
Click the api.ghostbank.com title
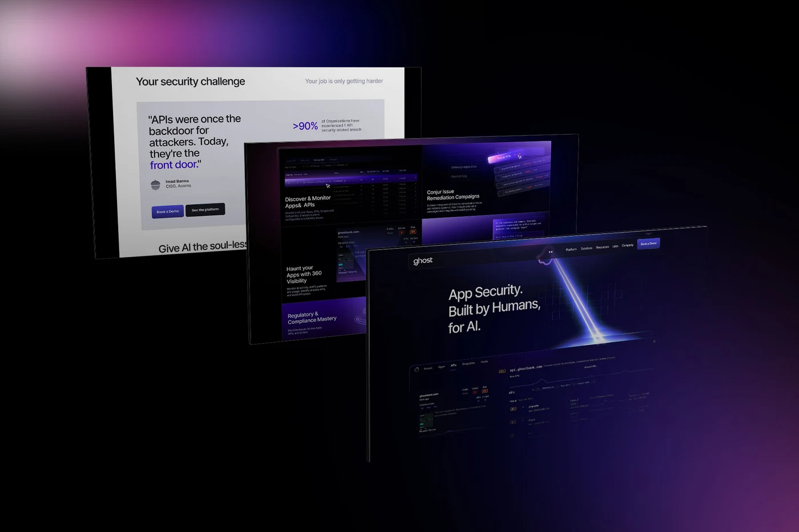click(x=526, y=368)
